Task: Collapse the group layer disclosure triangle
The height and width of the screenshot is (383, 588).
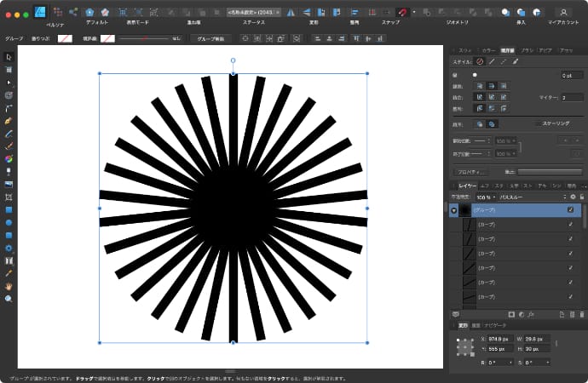Action: [453, 209]
